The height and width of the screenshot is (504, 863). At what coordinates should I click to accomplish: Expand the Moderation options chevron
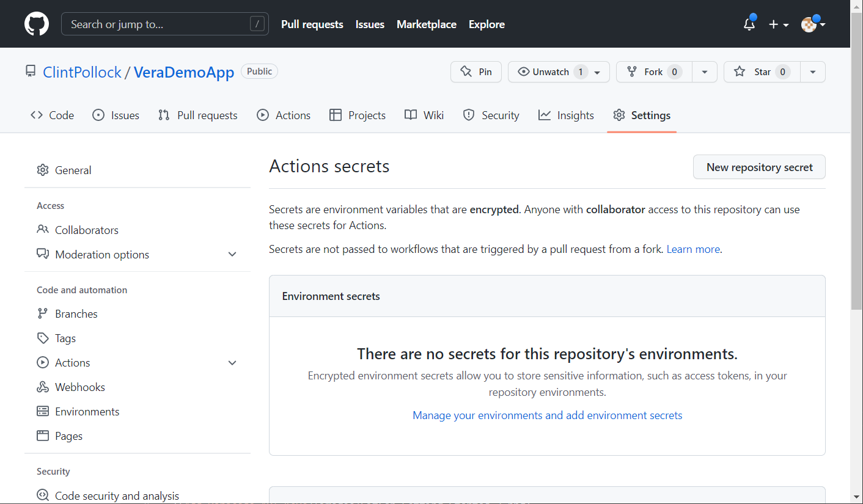(232, 255)
